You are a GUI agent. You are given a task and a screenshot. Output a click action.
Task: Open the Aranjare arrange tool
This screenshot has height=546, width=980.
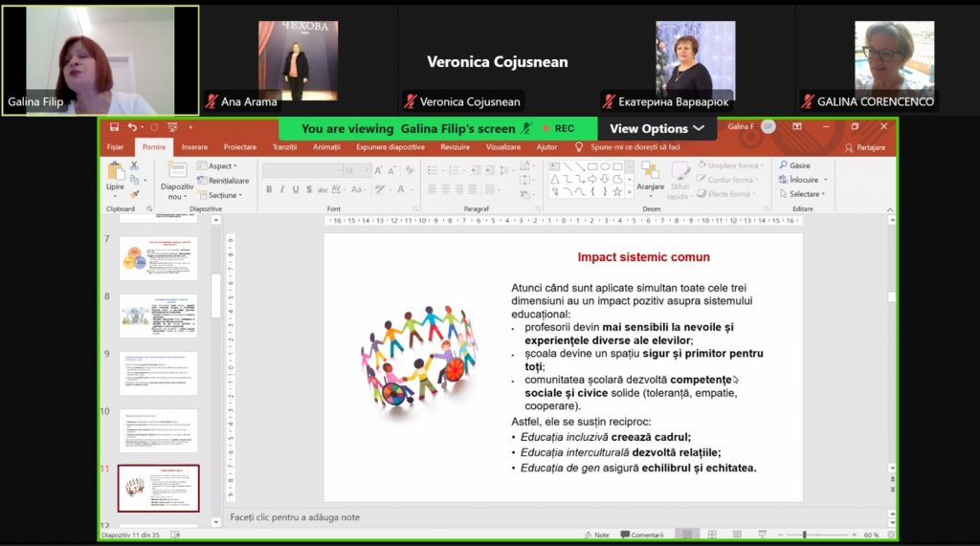coord(651,175)
